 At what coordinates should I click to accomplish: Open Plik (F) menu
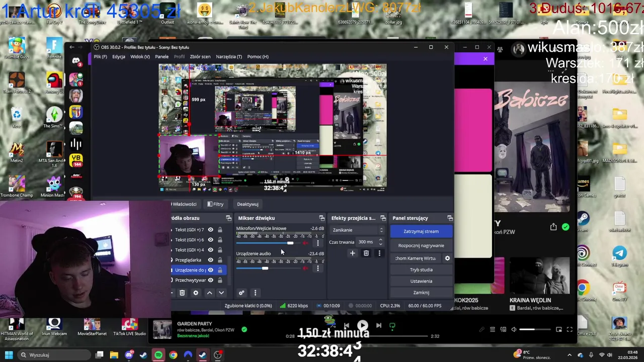point(100,56)
